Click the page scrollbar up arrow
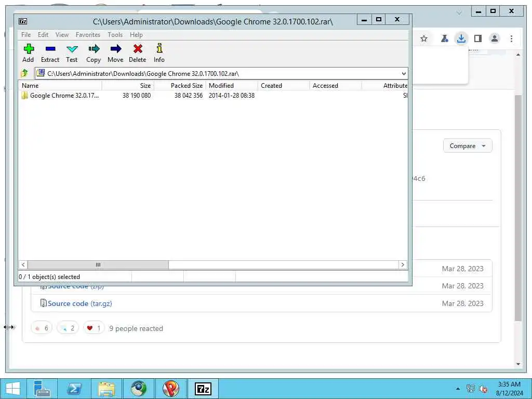 click(518, 55)
